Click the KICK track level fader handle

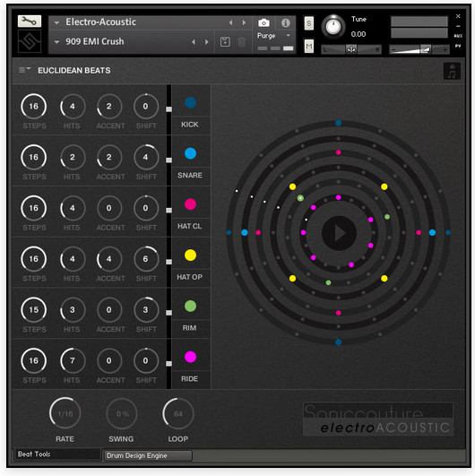point(168,109)
